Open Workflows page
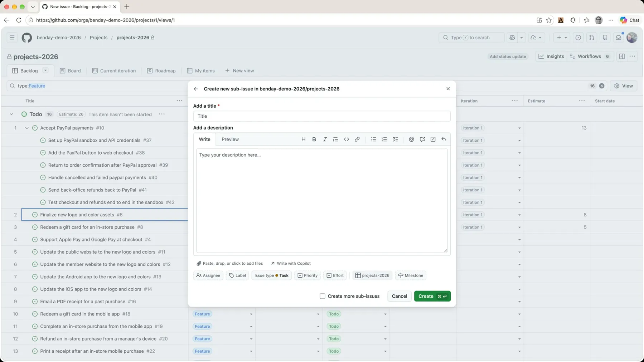The width and height of the screenshot is (644, 362). coord(590,57)
